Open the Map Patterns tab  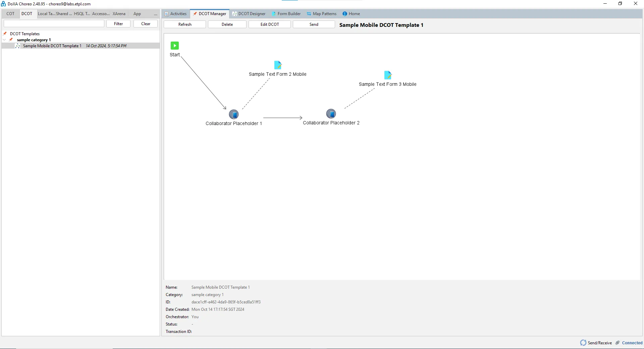pos(322,14)
